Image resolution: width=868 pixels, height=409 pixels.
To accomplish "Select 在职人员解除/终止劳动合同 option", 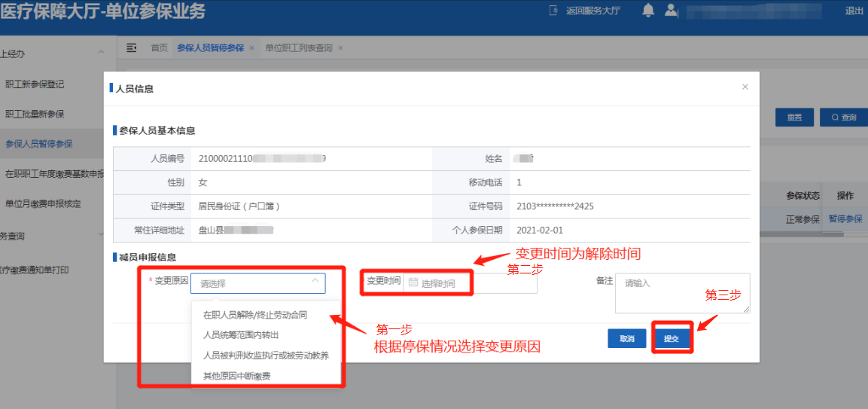I will tap(255, 315).
